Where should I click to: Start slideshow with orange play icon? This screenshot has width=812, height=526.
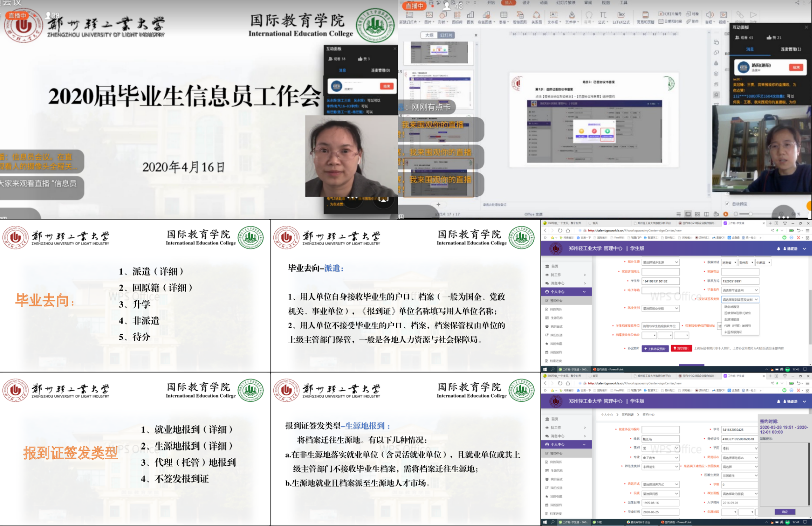tap(726, 214)
